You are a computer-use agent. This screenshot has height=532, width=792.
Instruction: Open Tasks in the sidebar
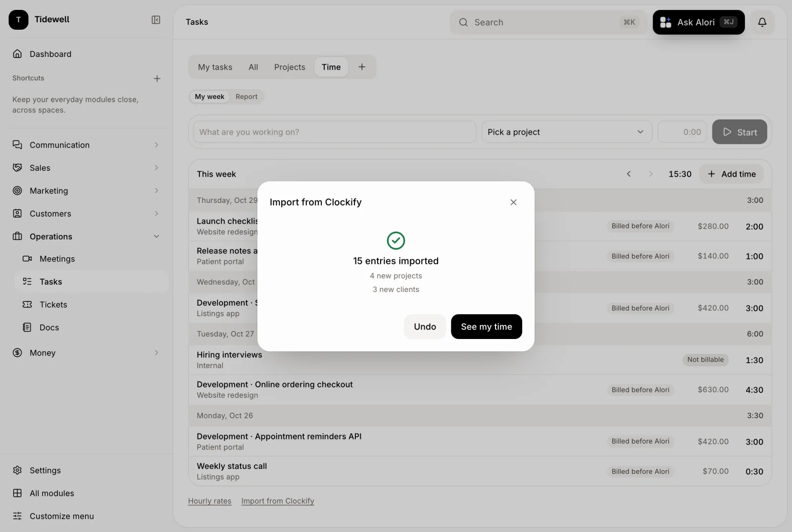point(92,282)
